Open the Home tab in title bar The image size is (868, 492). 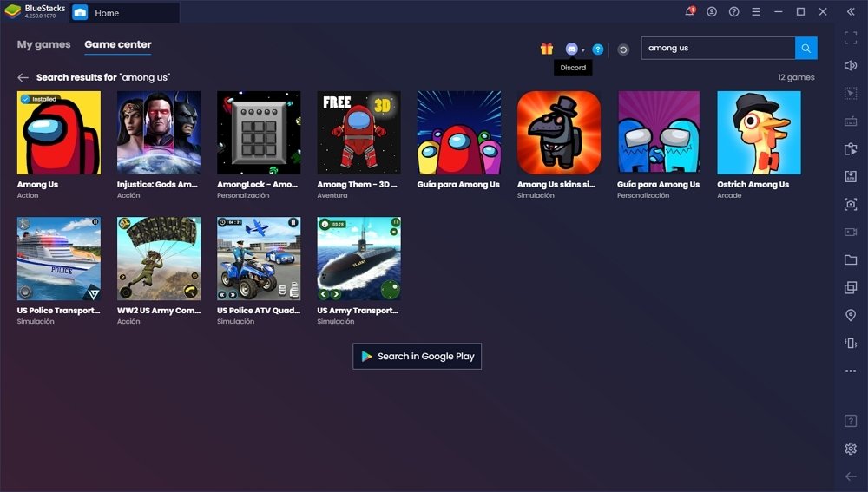pos(124,13)
